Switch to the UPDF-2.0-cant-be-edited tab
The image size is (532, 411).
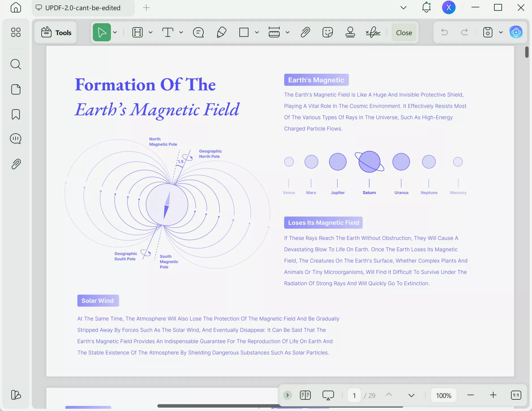[83, 8]
